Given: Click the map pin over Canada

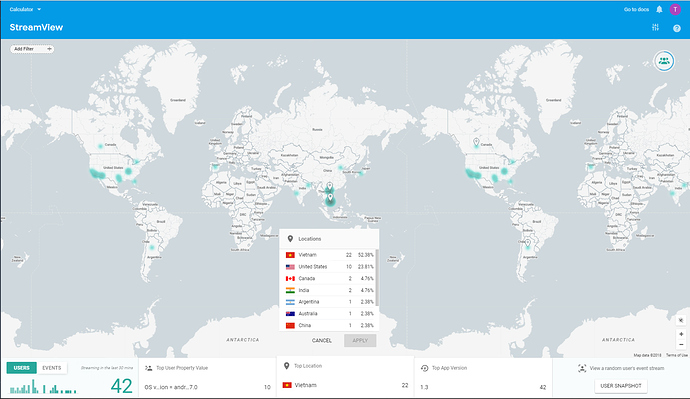Looking at the screenshot, I should (476, 142).
